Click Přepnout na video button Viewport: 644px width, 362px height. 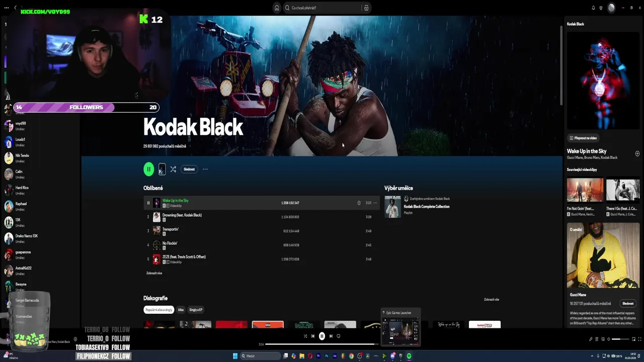click(x=583, y=138)
